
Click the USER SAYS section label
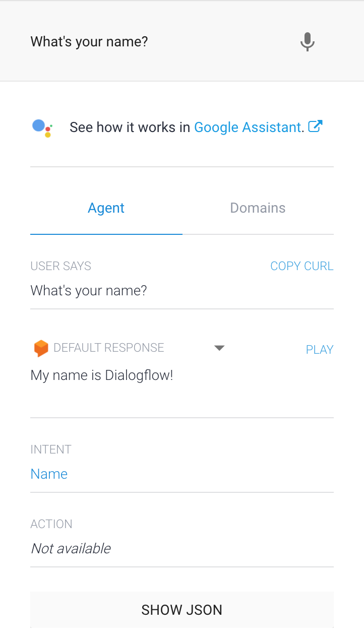(60, 266)
